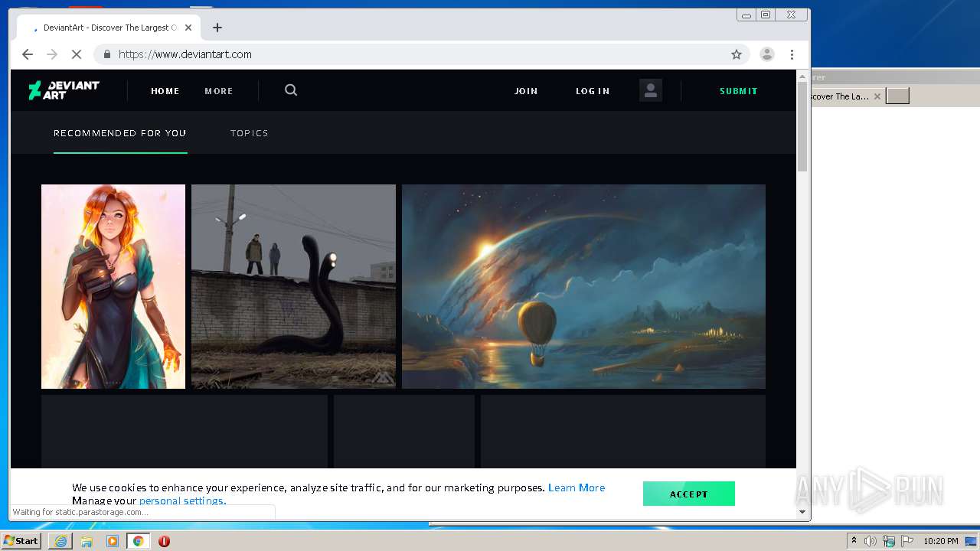Click the DeviantArt tab title
The image size is (980, 551).
point(110,28)
